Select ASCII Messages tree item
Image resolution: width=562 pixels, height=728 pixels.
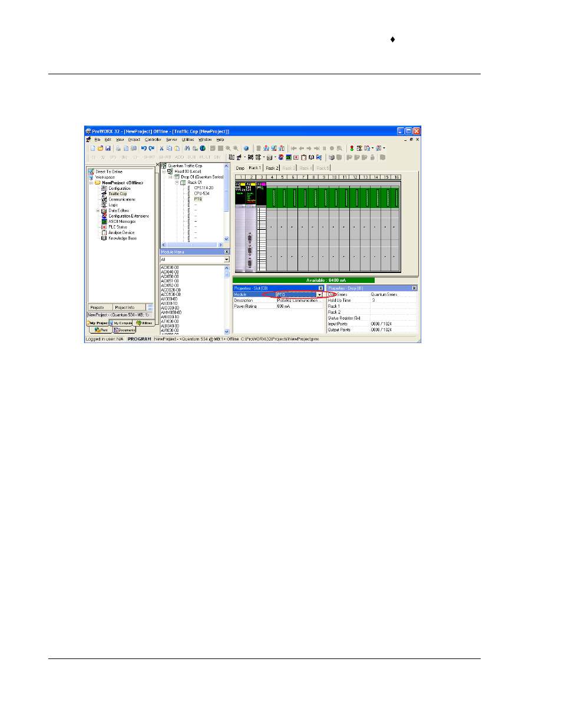(x=122, y=222)
